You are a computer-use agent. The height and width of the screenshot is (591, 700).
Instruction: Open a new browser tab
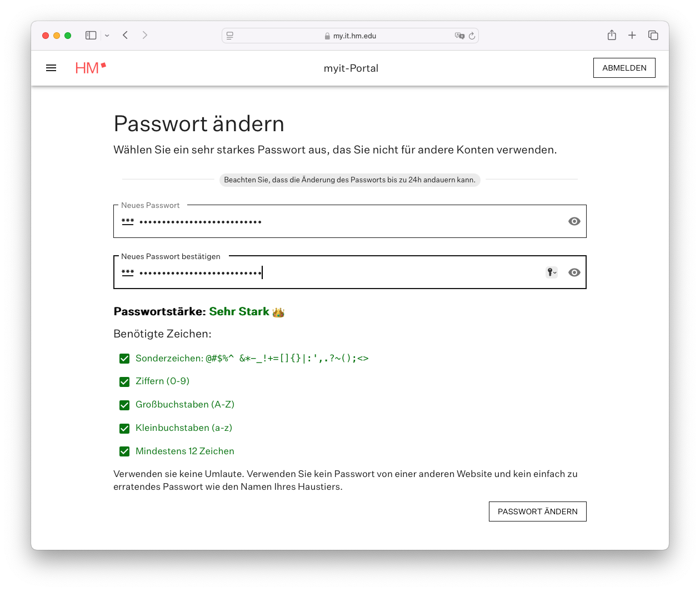[632, 36]
